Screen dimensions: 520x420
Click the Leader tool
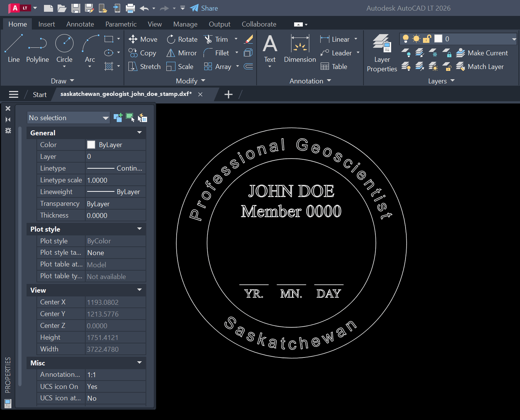[336, 53]
